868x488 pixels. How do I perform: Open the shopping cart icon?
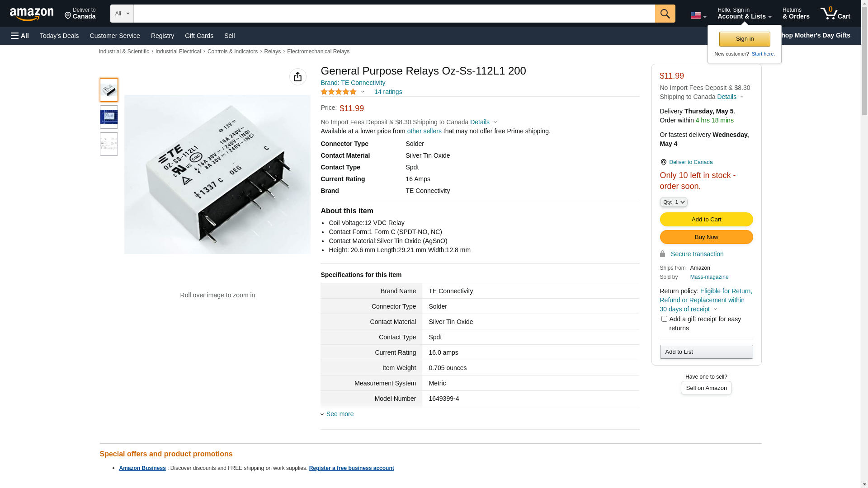[x=835, y=14]
